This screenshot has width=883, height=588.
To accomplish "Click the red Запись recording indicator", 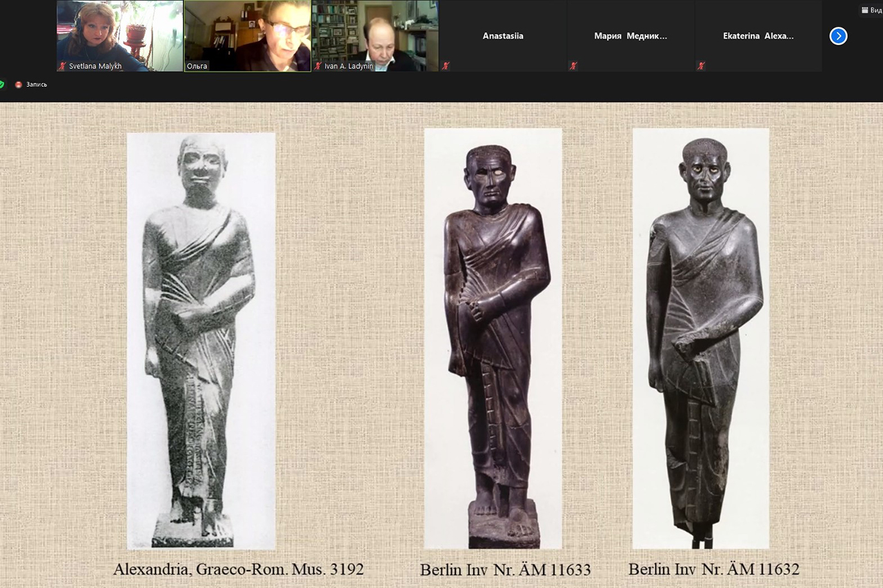I will (x=18, y=85).
